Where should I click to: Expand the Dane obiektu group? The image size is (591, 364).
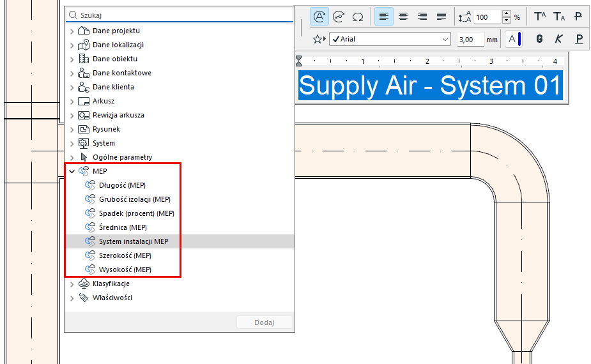pyautogui.click(x=72, y=59)
